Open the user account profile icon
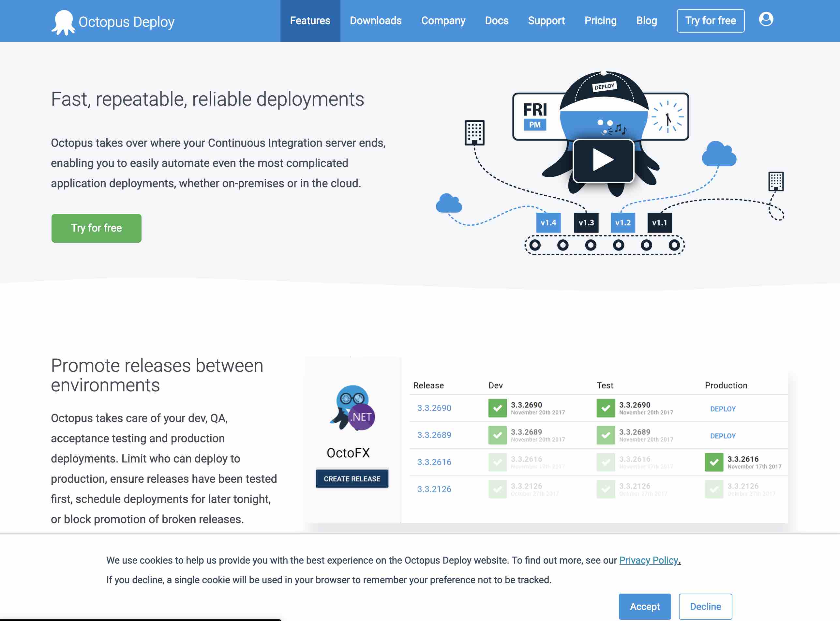The image size is (840, 621). click(766, 19)
